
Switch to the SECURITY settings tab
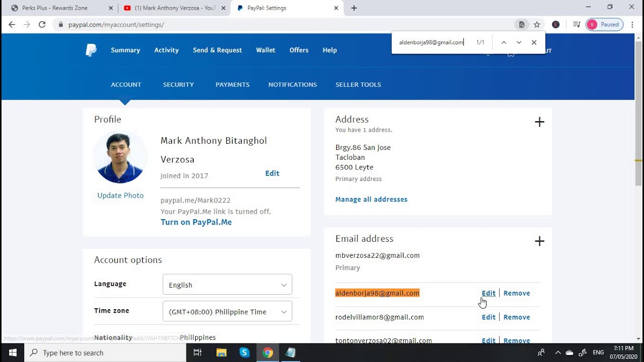(x=178, y=84)
